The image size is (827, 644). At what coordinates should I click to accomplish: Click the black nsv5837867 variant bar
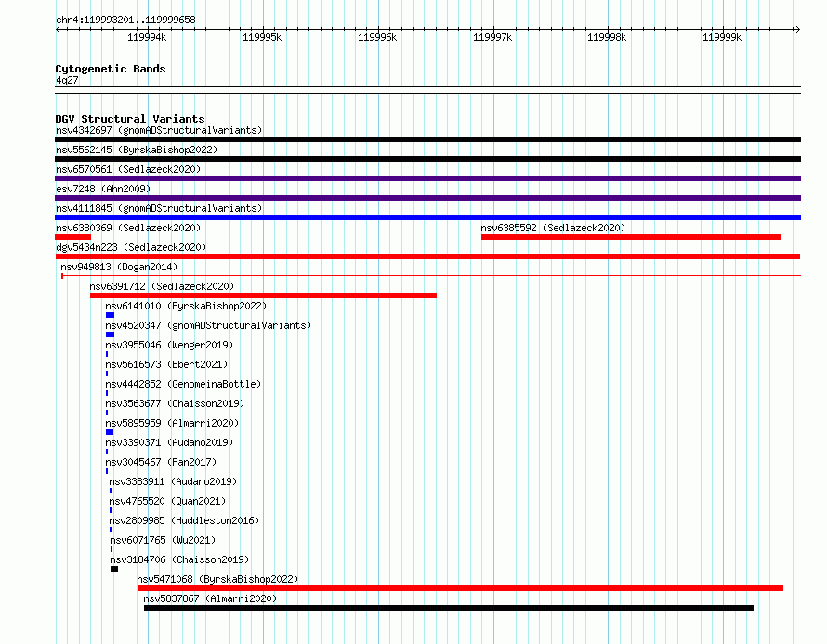(x=449, y=608)
